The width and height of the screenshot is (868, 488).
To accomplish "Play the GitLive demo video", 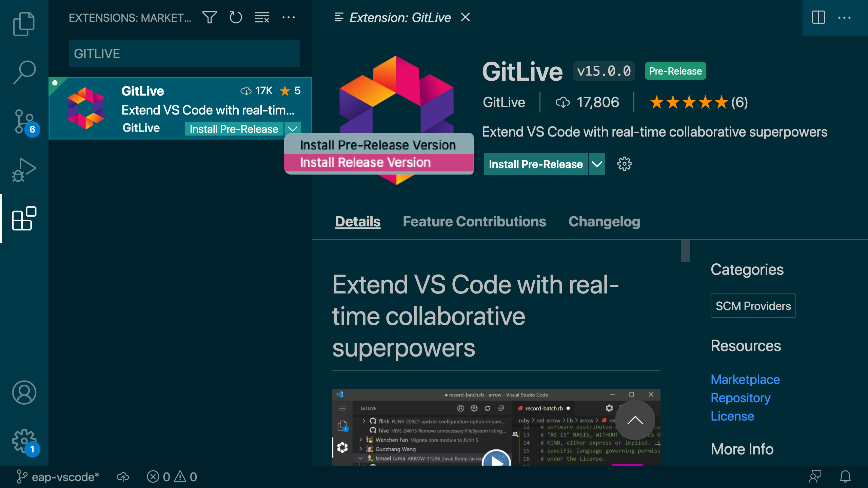I will [496, 458].
